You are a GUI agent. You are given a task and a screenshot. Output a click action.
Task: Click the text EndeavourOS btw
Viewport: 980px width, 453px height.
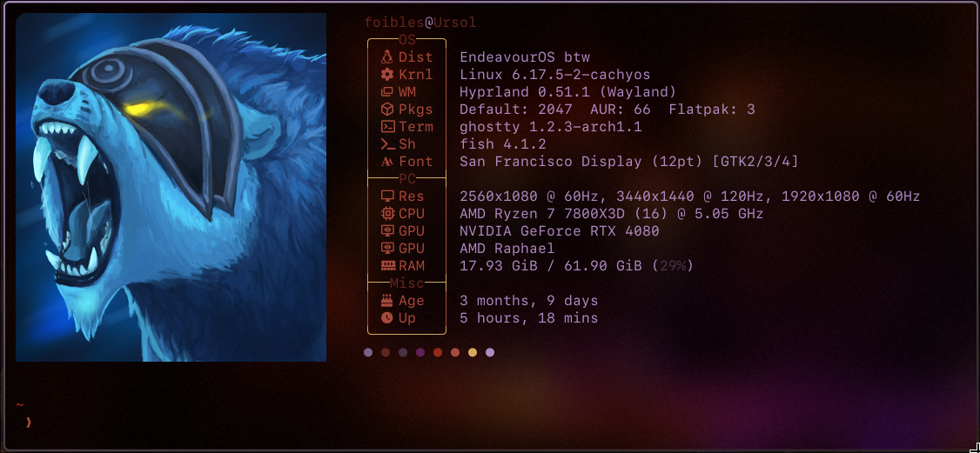(525, 57)
